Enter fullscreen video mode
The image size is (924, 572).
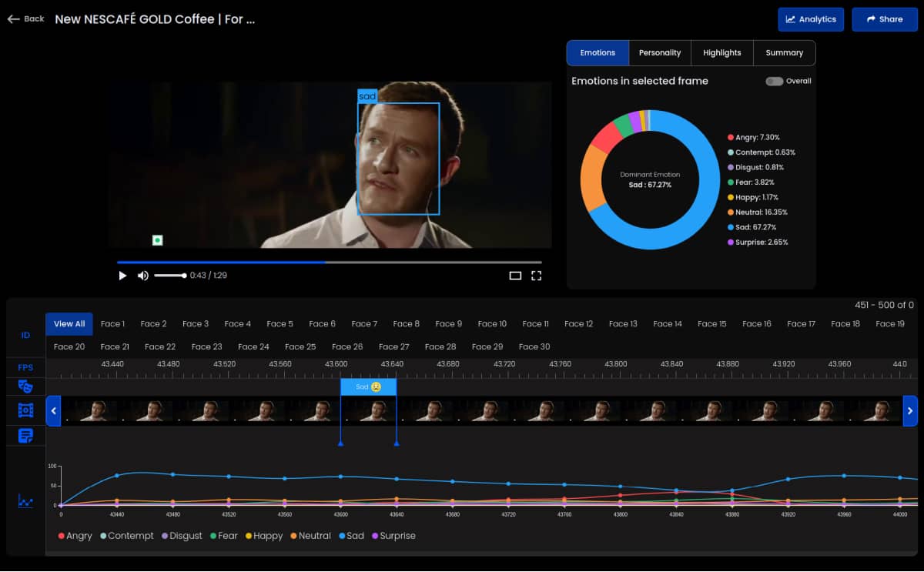point(537,276)
